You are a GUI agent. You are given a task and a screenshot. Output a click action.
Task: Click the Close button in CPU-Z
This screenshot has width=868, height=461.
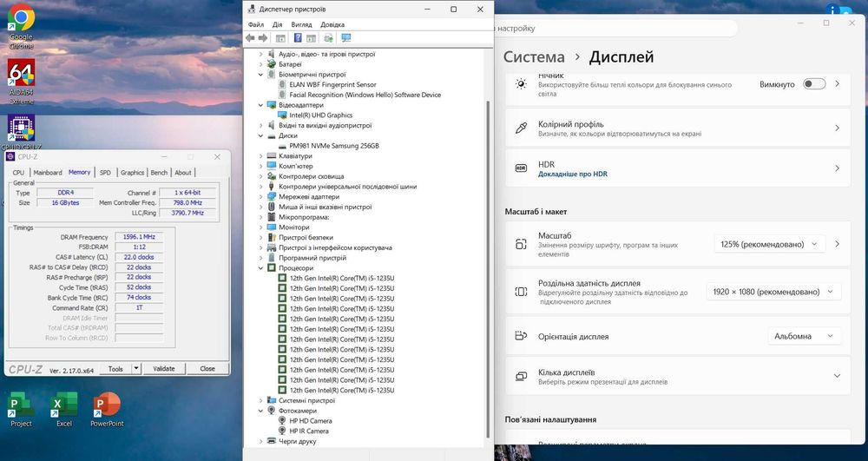(x=207, y=369)
